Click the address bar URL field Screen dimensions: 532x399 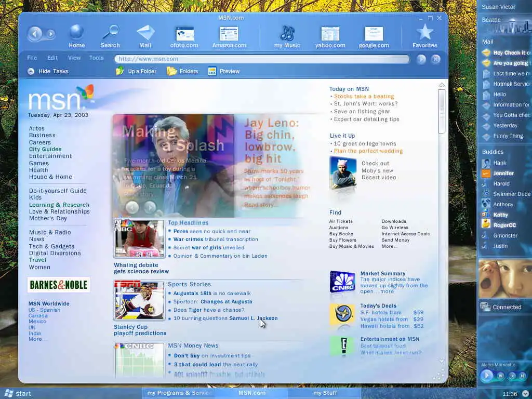pyautogui.click(x=262, y=59)
